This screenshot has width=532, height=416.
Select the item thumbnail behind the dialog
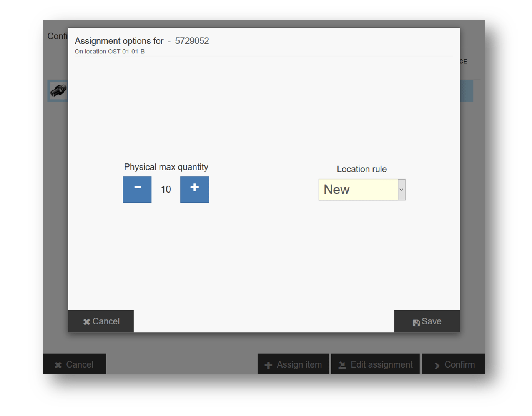[x=58, y=91]
